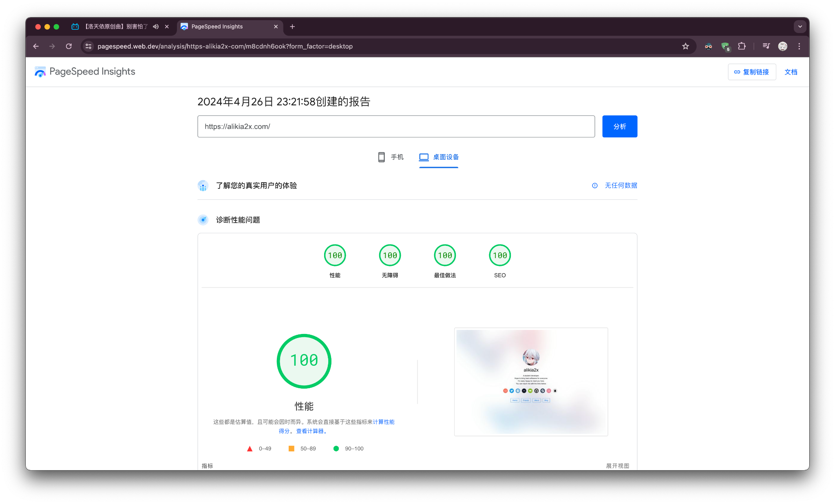Click the 无障碍 score gauge
The width and height of the screenshot is (835, 504).
click(x=390, y=255)
